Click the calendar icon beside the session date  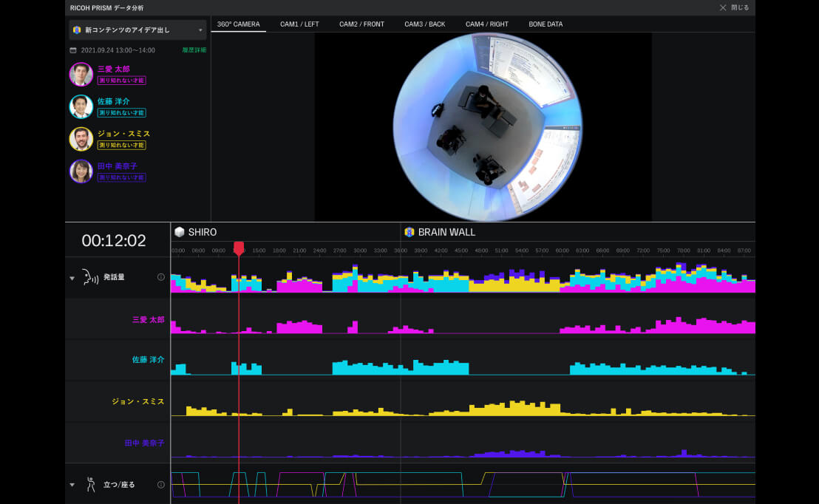[x=73, y=50]
